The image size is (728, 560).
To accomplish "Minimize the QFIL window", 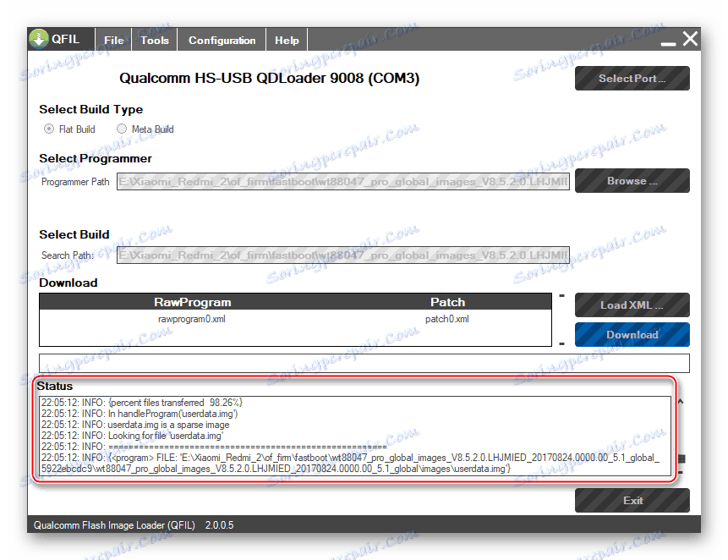I will tap(668, 44).
